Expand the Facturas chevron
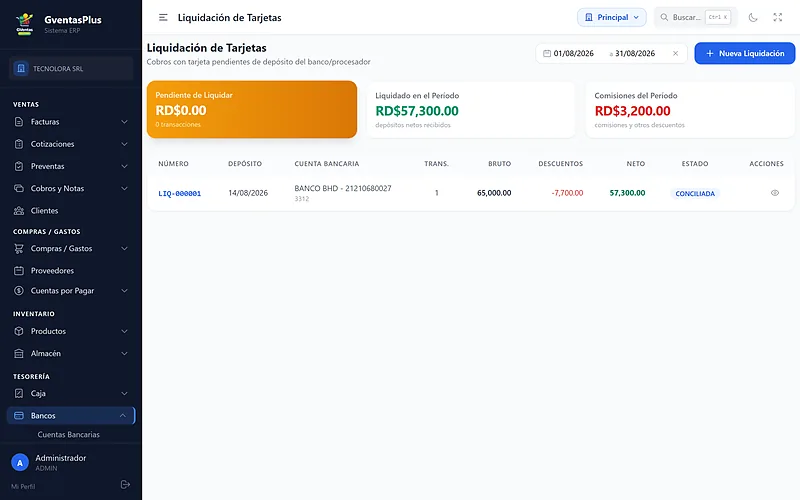Viewport: 800px width, 500px height. coord(124,122)
